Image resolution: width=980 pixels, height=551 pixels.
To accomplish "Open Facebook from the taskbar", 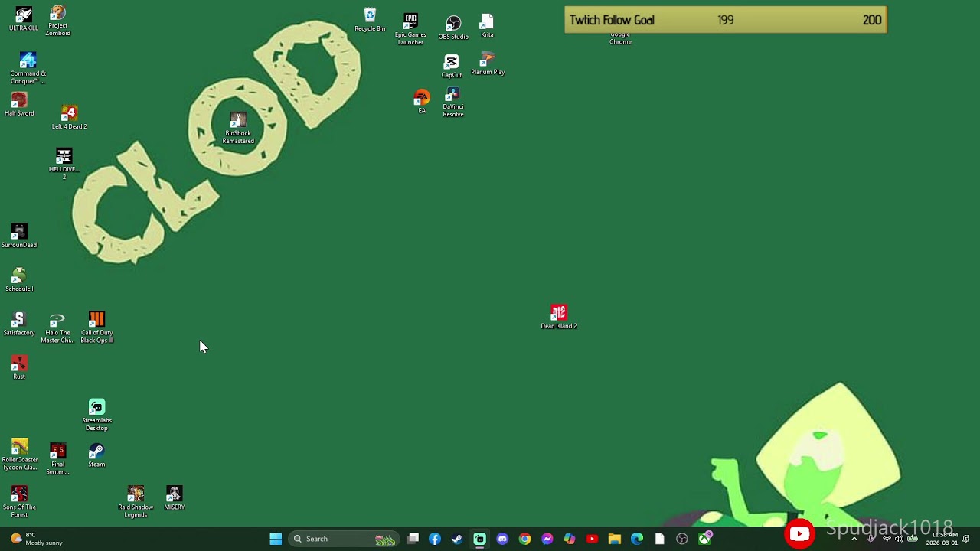I will click(x=435, y=539).
